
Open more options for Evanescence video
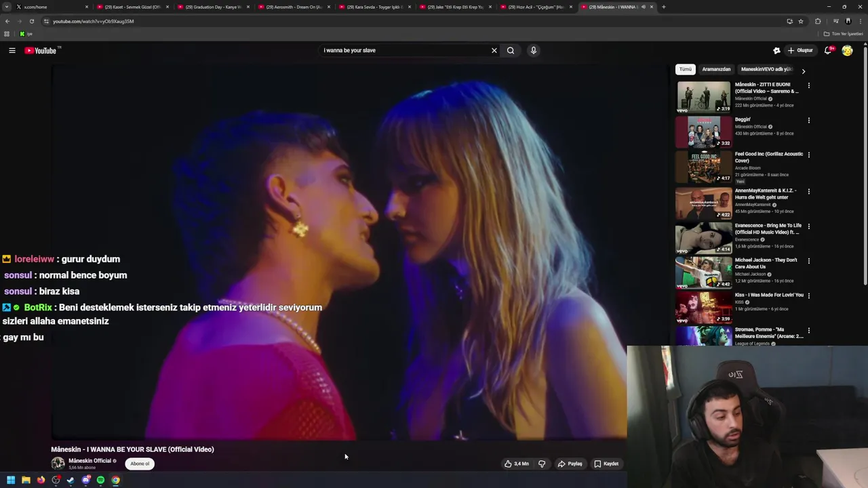point(808,226)
